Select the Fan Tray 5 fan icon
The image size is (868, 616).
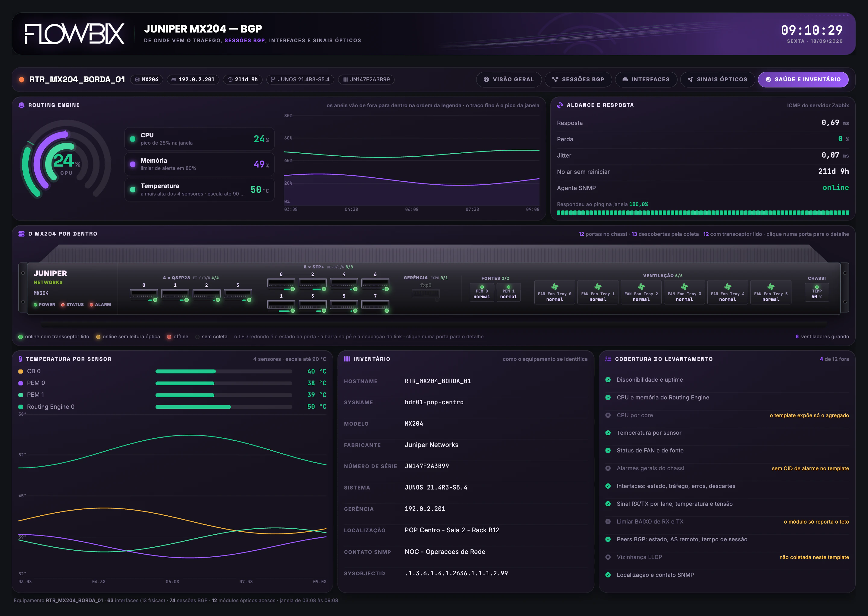click(x=771, y=287)
